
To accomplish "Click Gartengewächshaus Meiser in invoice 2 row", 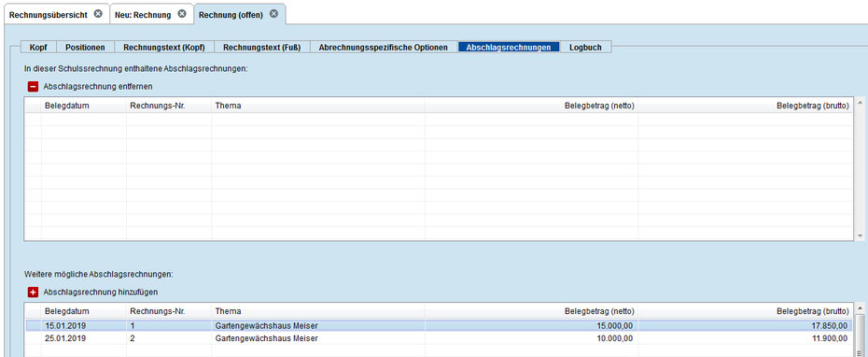I will (267, 338).
